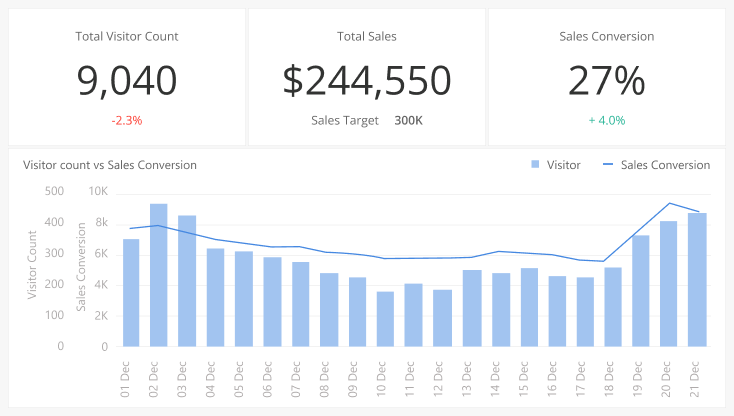This screenshot has height=416, width=734.
Task: Toggle the Visitor legend label
Action: pyautogui.click(x=564, y=165)
